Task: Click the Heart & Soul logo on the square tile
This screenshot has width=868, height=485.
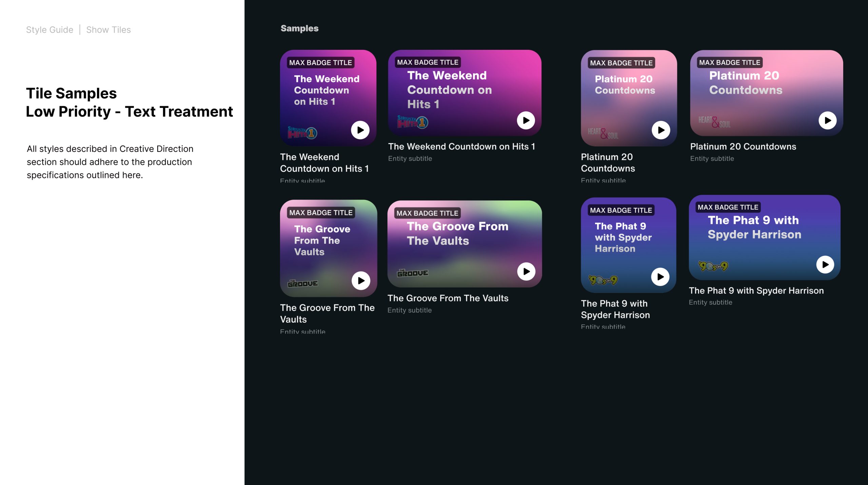Action: pos(603,133)
